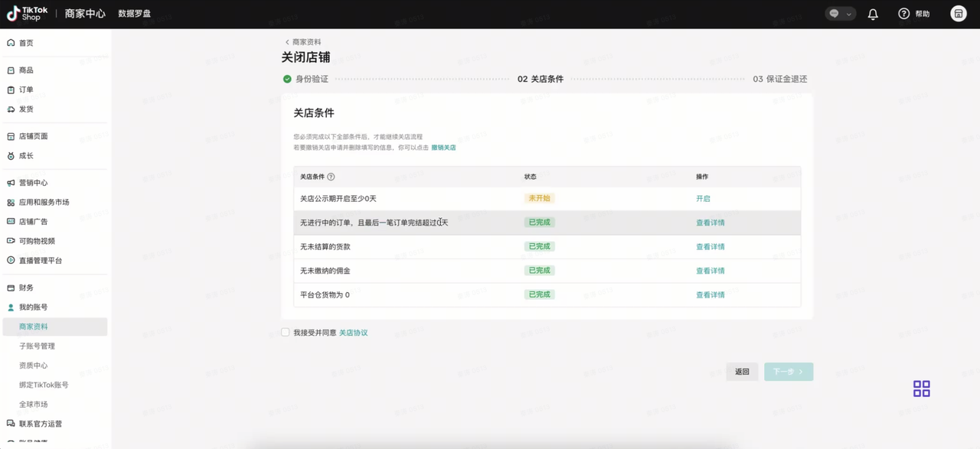This screenshot has height=449, width=980.
Task: Open the notification bell
Action: click(x=873, y=14)
